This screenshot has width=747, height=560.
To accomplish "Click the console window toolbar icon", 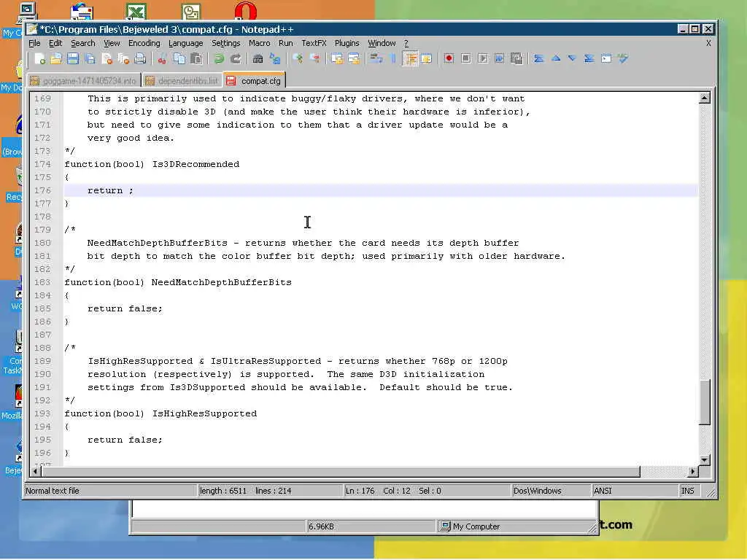I will (x=606, y=58).
